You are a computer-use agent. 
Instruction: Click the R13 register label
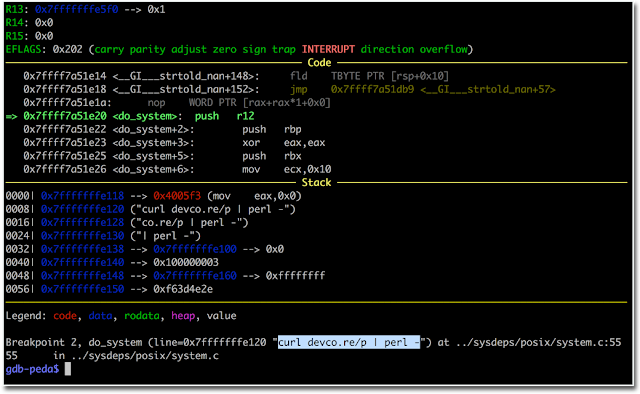tap(14, 9)
